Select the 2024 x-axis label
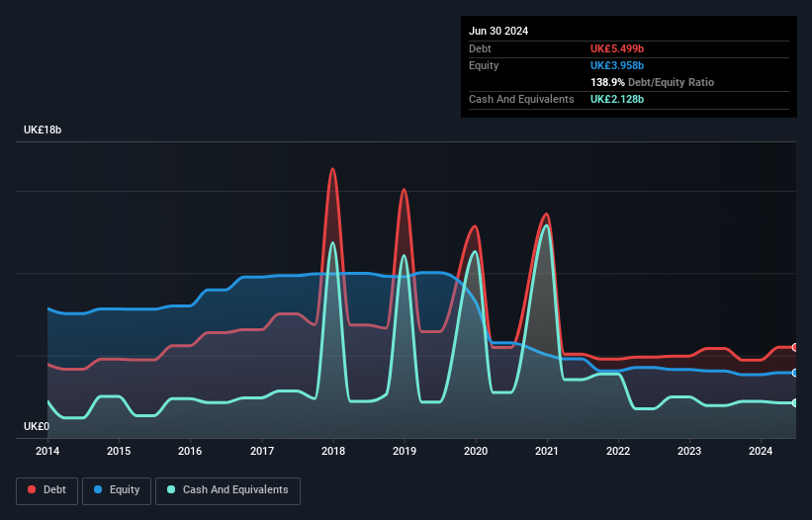The image size is (812, 520). [x=761, y=451]
